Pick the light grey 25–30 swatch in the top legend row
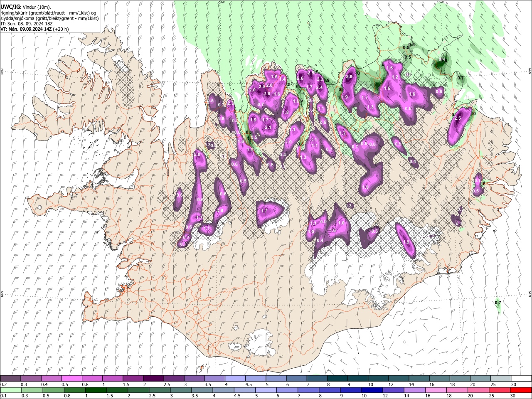 501,379
